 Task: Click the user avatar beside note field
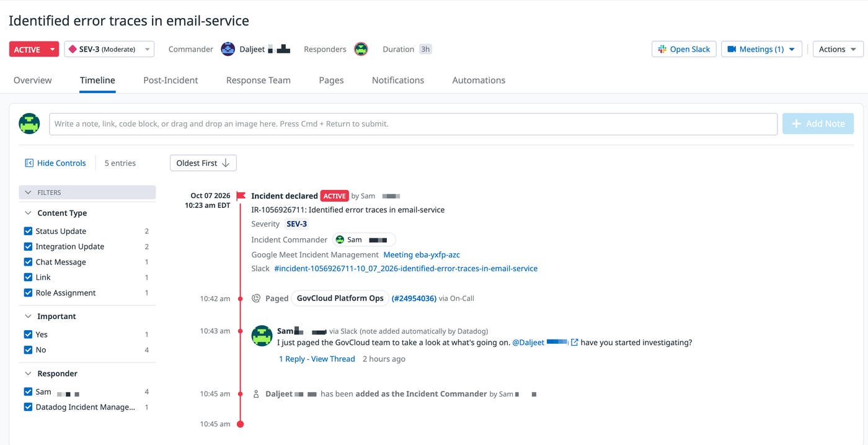(29, 124)
